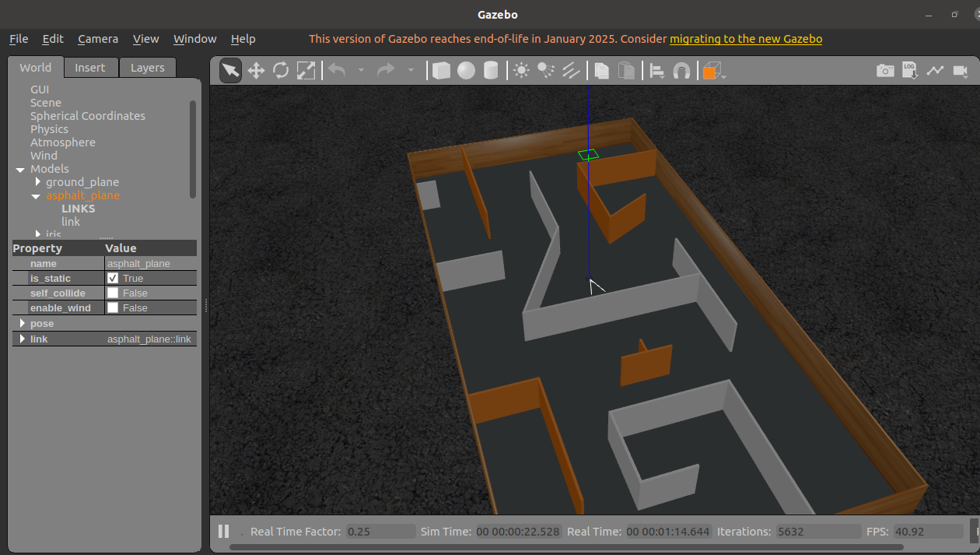Toggle the enable_wind checkbox
This screenshot has height=555, width=980.
click(113, 308)
